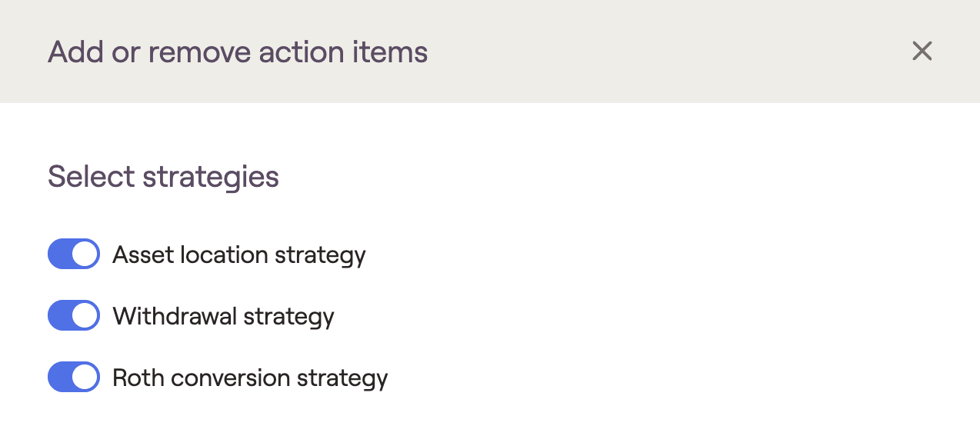Disable Asset location strategy
980x426 pixels.
(x=74, y=254)
